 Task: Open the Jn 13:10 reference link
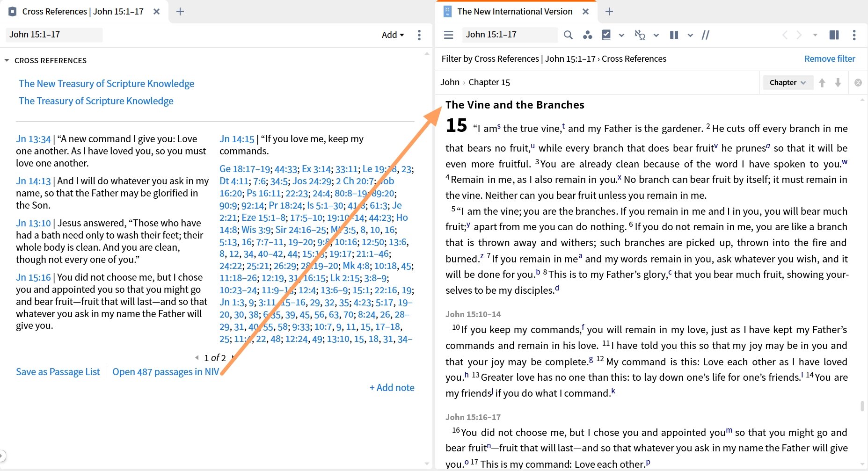[33, 223]
